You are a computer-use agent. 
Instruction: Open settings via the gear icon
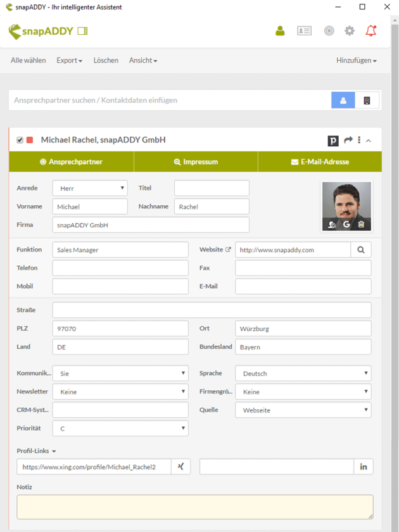point(350,30)
